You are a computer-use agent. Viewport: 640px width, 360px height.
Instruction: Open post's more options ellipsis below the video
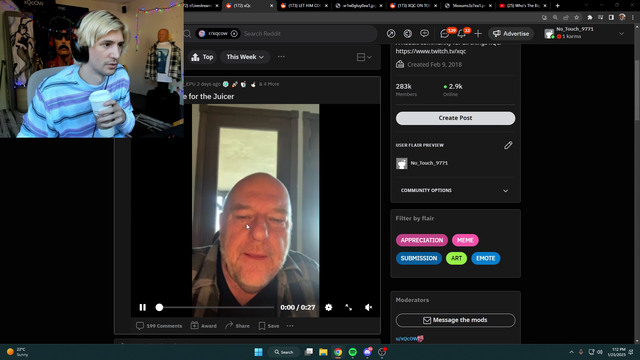click(x=290, y=326)
